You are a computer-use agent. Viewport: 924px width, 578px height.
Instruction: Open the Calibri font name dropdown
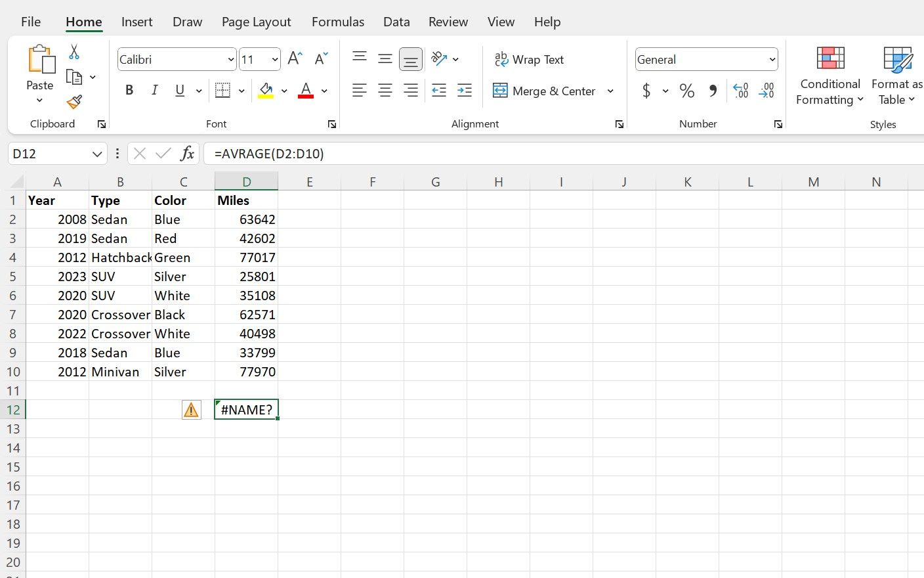(x=230, y=59)
